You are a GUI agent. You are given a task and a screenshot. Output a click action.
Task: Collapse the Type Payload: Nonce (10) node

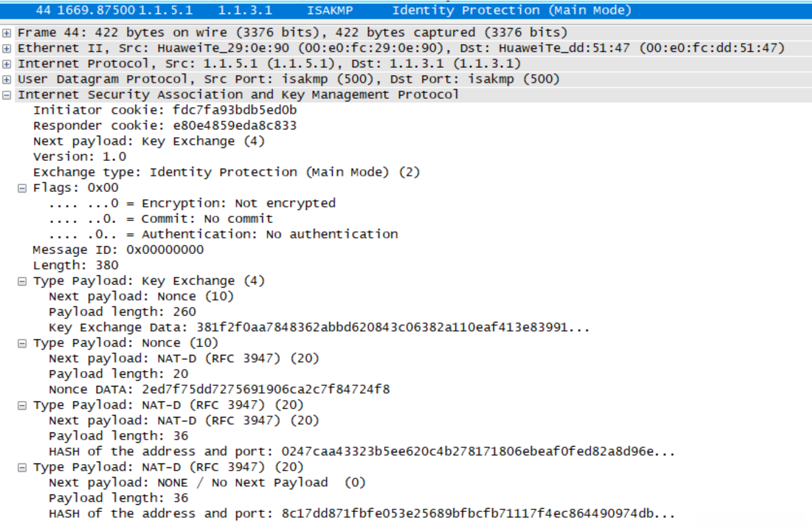coord(22,343)
